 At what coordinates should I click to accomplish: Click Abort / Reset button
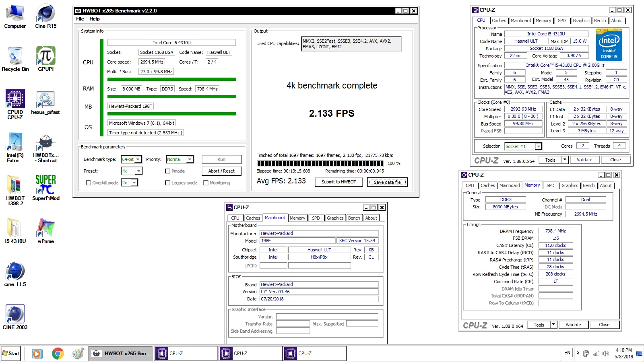[221, 171]
